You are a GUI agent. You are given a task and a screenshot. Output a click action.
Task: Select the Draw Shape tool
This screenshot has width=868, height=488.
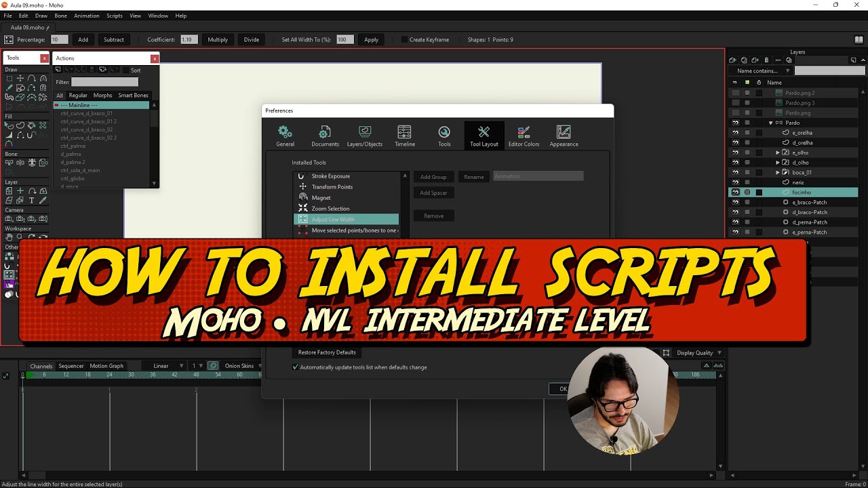(20, 87)
